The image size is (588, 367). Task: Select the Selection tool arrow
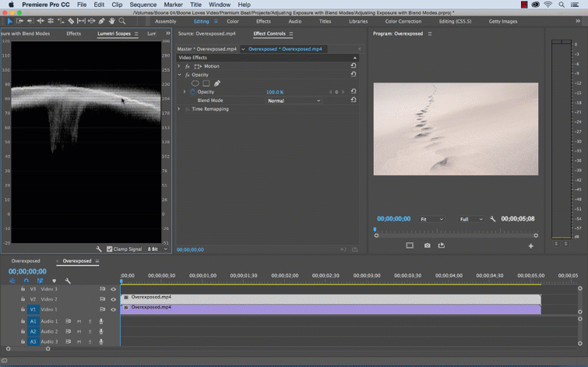(10, 21)
